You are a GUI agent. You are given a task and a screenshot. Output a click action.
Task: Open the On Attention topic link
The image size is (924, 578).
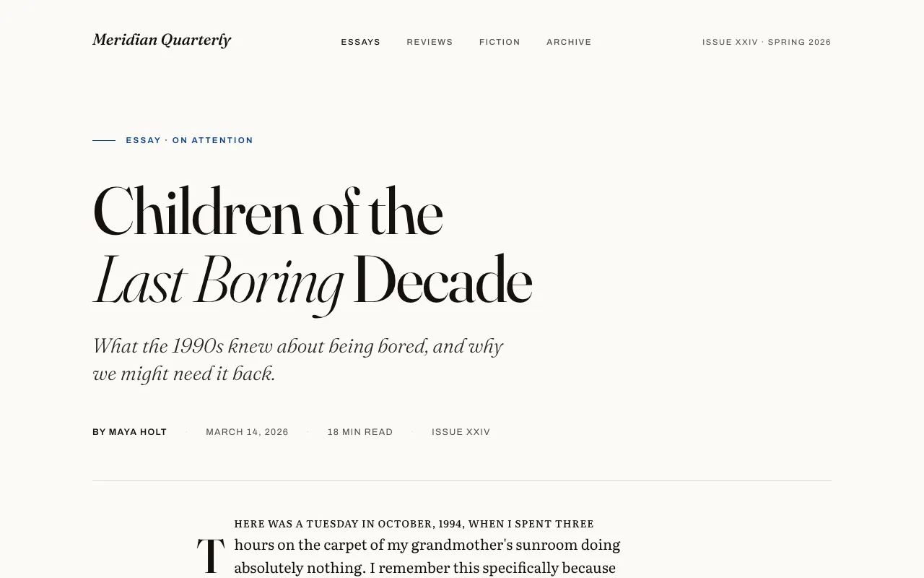pyautogui.click(x=213, y=140)
